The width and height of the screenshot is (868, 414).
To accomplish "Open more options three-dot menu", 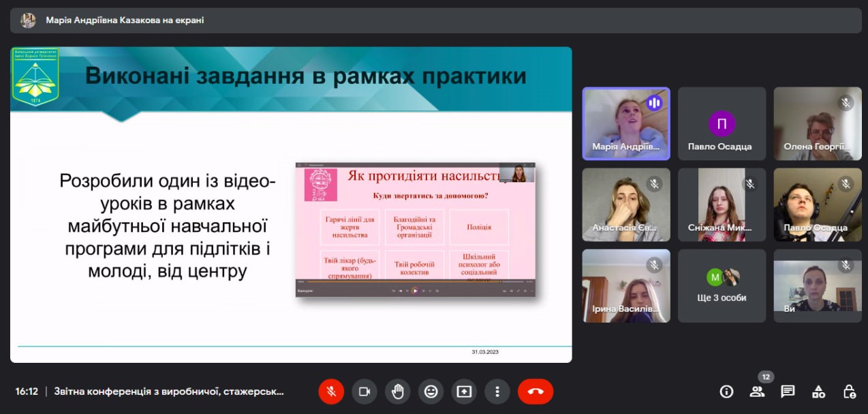I will tap(497, 391).
